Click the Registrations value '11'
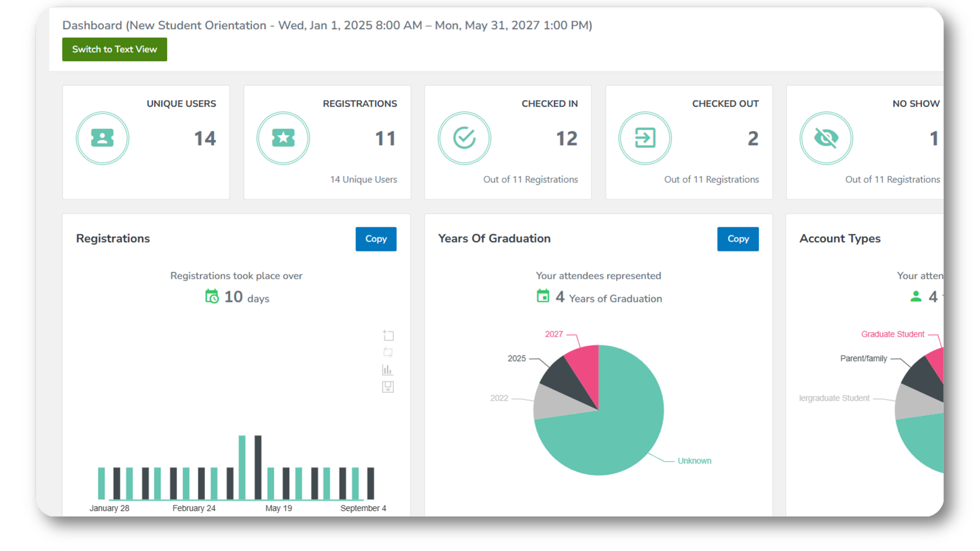Screen dimensions: 980x551 385,139
